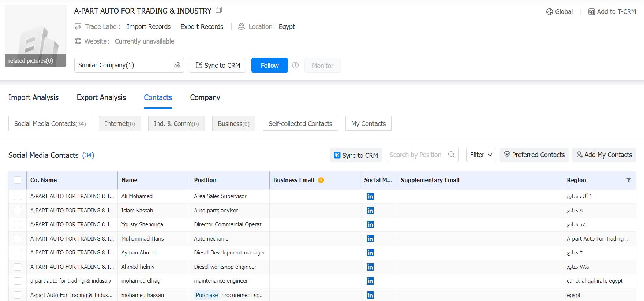Screen dimensions: 644x301
Task: Click the search magnifier in Position box
Action: tap(451, 155)
